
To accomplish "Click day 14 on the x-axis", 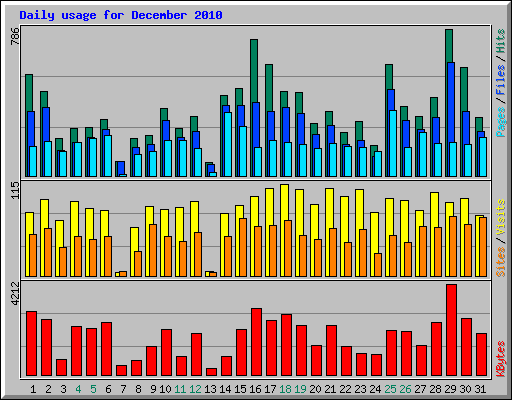I will tap(225, 389).
